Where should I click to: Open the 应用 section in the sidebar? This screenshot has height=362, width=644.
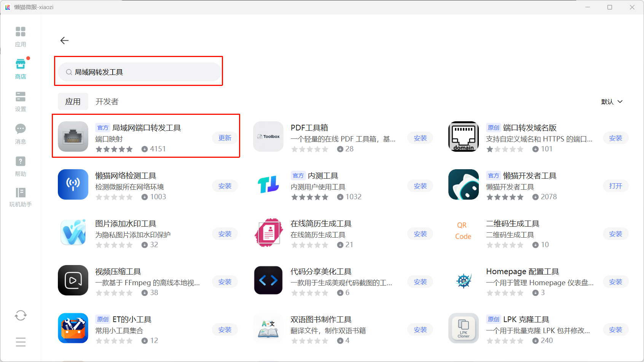pyautogui.click(x=21, y=37)
